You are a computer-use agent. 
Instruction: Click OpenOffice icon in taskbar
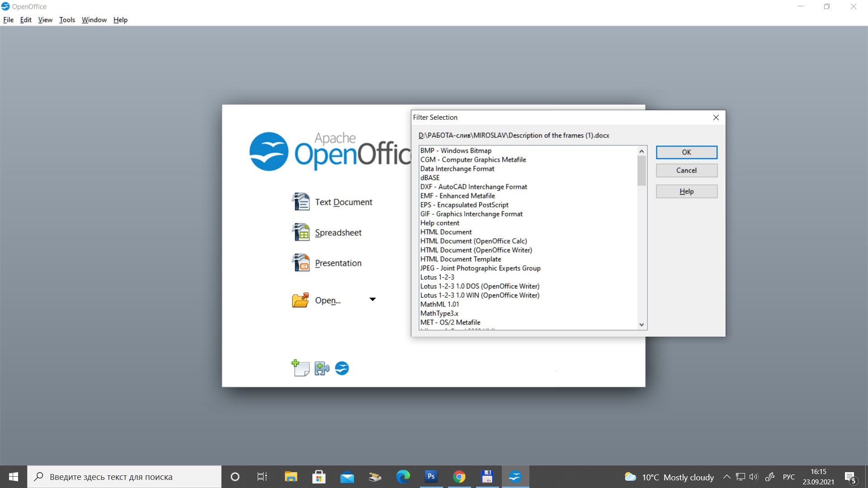pos(515,477)
